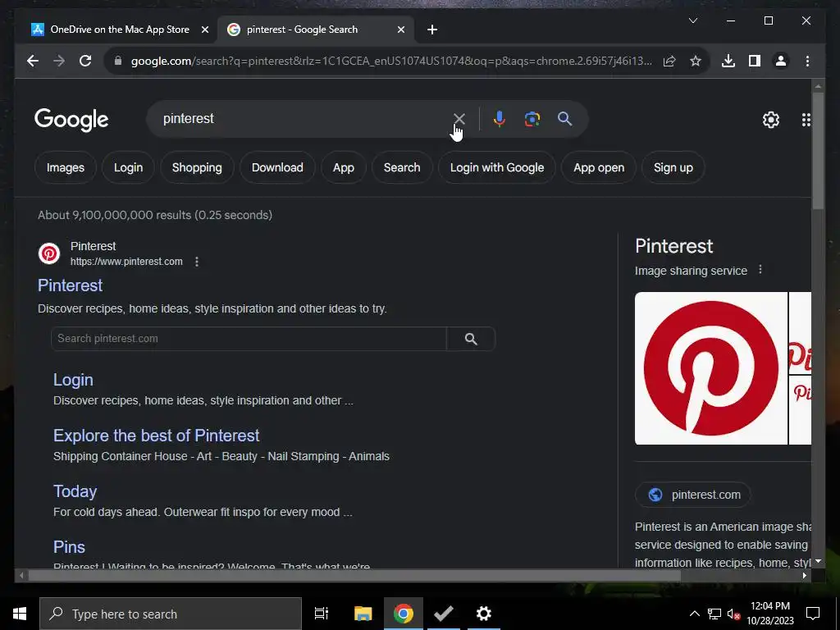Open more options for pinterest.com result
Screen dimensions: 840x630
197,262
